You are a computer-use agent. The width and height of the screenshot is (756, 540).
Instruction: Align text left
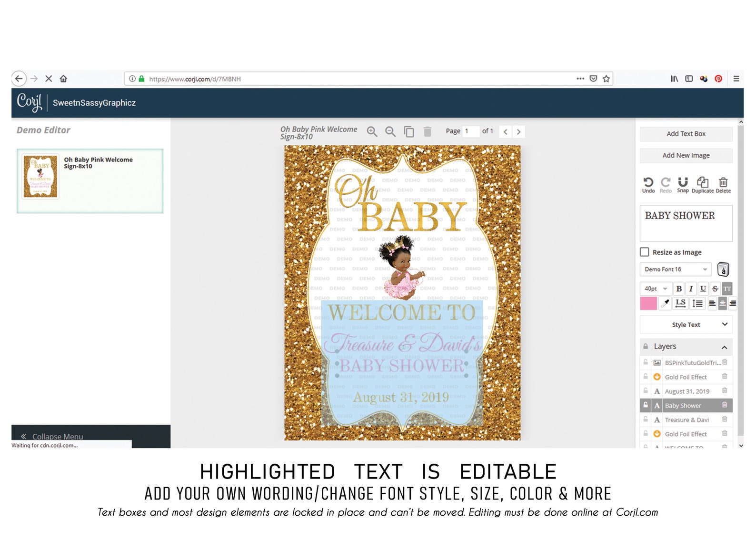pyautogui.click(x=712, y=303)
